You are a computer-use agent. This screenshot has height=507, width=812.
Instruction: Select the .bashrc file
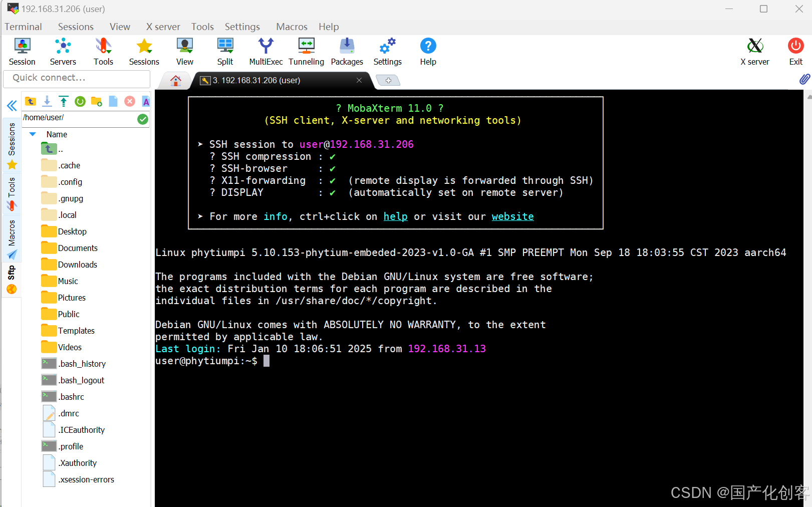pyautogui.click(x=63, y=397)
